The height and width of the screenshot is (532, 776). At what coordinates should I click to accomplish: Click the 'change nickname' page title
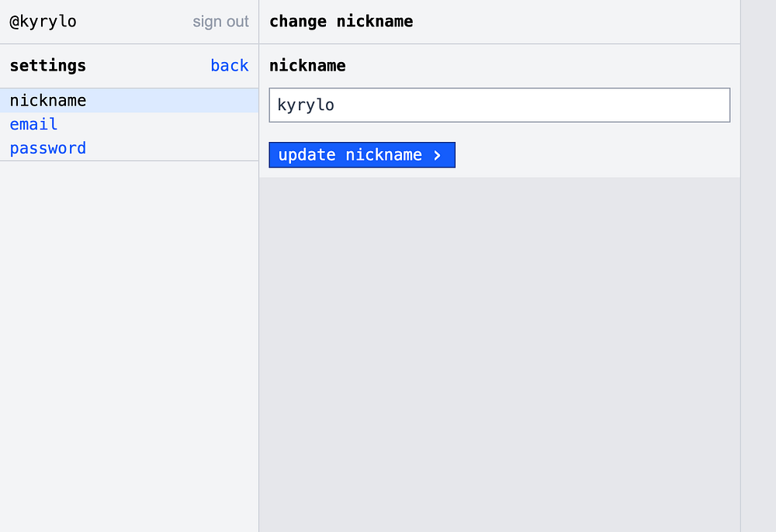341,22
